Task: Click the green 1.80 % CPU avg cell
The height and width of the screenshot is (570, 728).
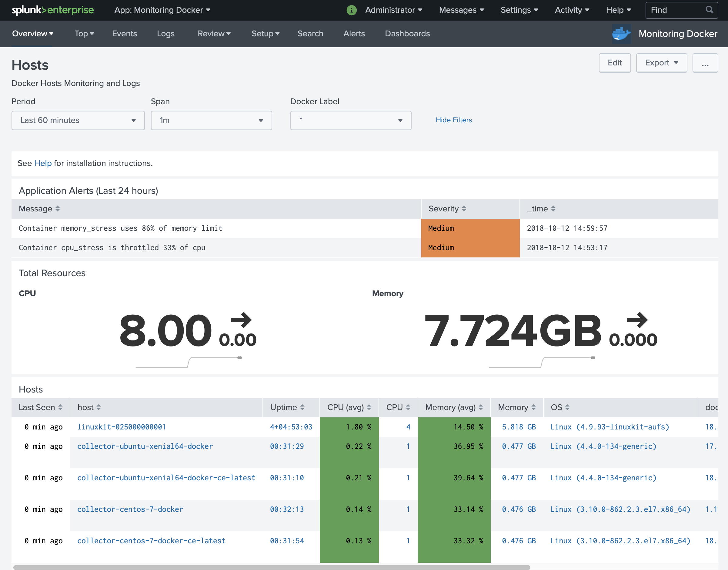Action: (349, 427)
